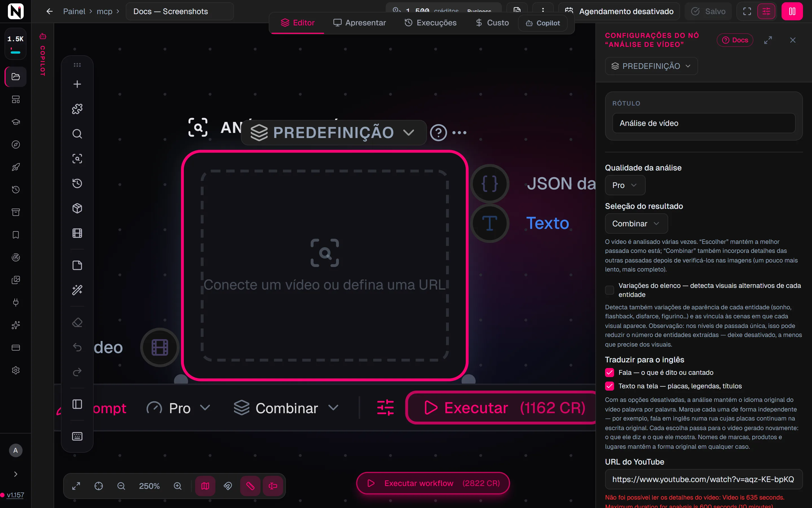Screen dimensions: 812x508
Task: Open the Docs link in settings panel
Action: click(735, 40)
